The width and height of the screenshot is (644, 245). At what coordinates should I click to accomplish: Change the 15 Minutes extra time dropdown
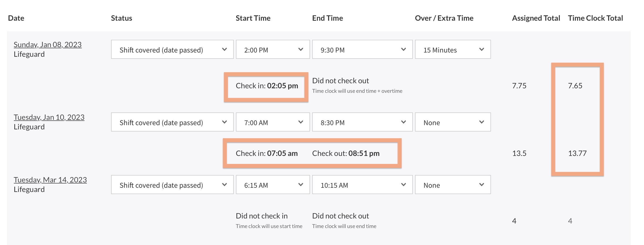pos(453,50)
